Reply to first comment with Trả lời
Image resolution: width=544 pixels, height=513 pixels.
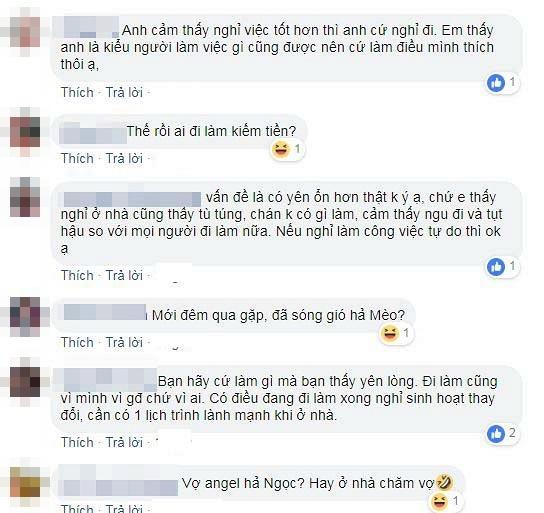coord(124,93)
